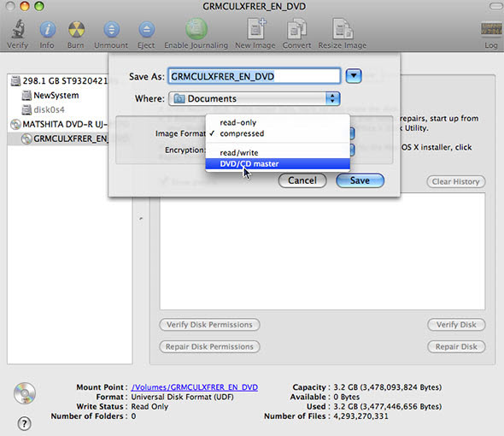Click the Save As filename field

click(255, 76)
